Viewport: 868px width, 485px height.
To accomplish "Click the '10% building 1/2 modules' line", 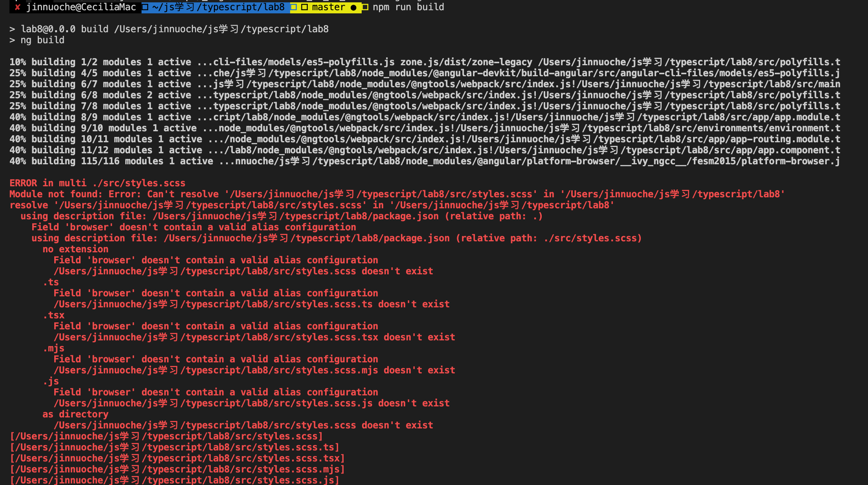I will pos(425,62).
